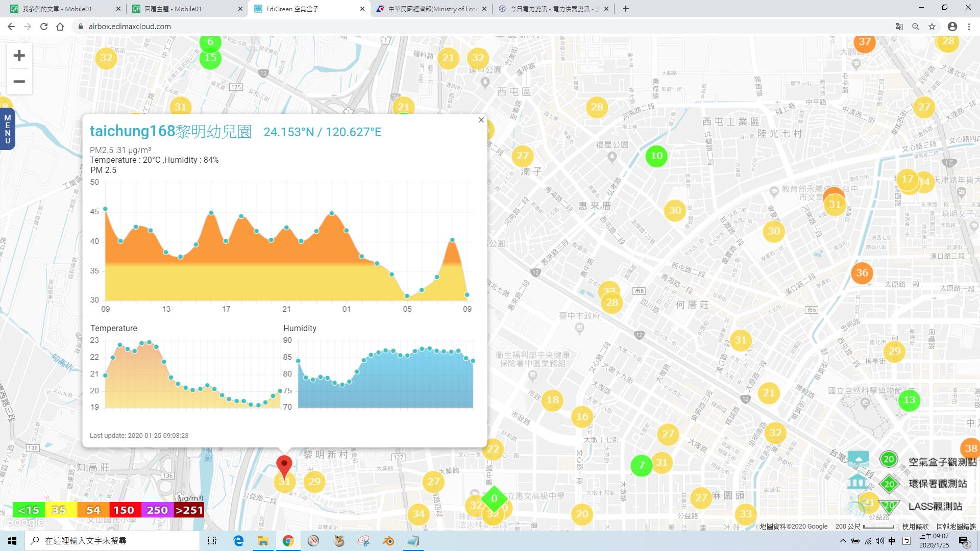The height and width of the screenshot is (551, 980).
Task: Open Chrome profile account icon
Action: pos(952,27)
